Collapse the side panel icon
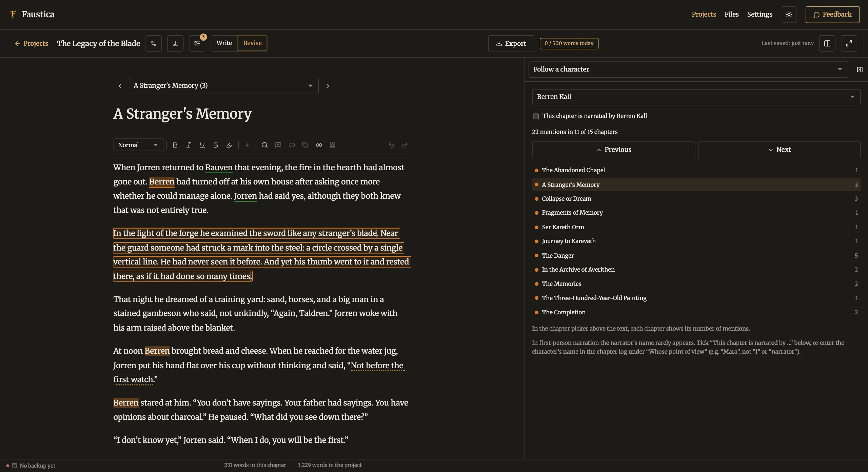Screen dimensions: 868x472 coord(860,70)
